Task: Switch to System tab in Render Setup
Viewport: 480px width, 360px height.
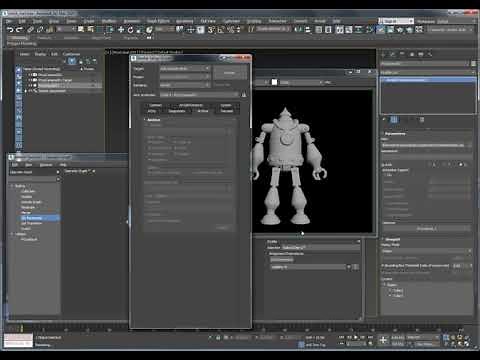Action: click(226, 105)
